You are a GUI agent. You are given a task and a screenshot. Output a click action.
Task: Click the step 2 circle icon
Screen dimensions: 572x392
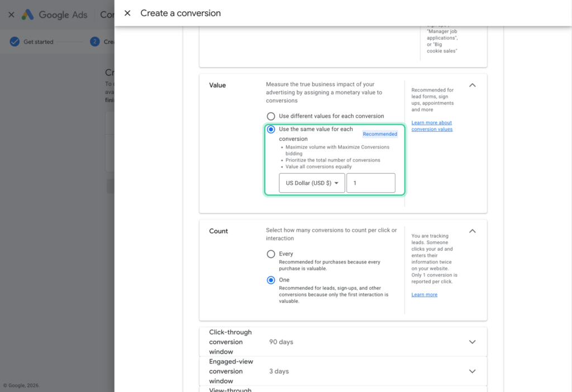(x=95, y=41)
